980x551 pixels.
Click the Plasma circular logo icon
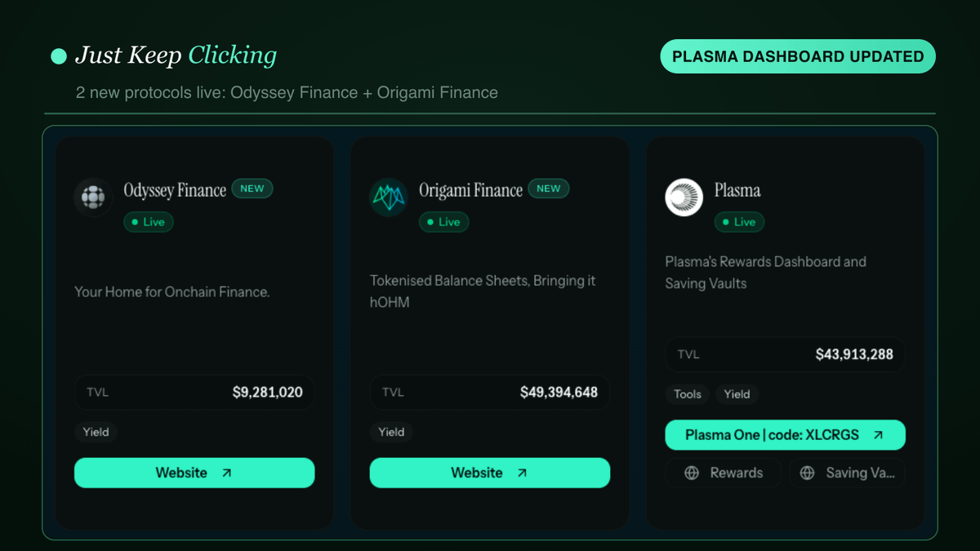[684, 197]
